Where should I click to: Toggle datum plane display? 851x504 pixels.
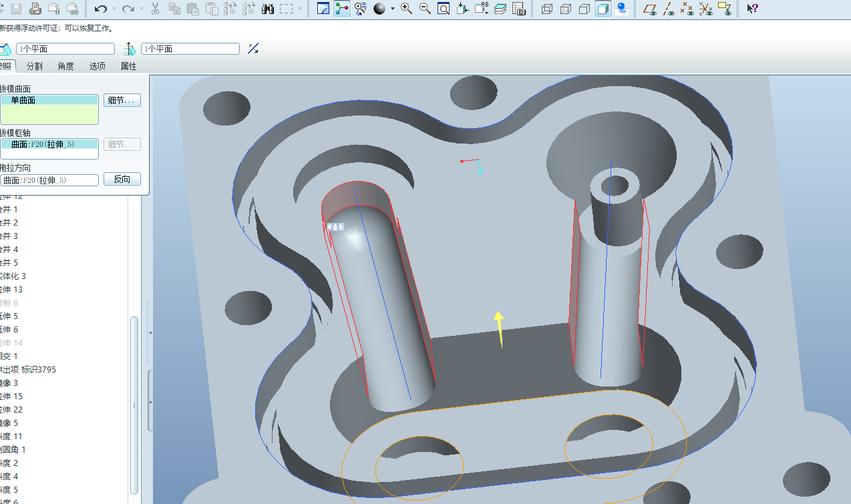(x=649, y=9)
